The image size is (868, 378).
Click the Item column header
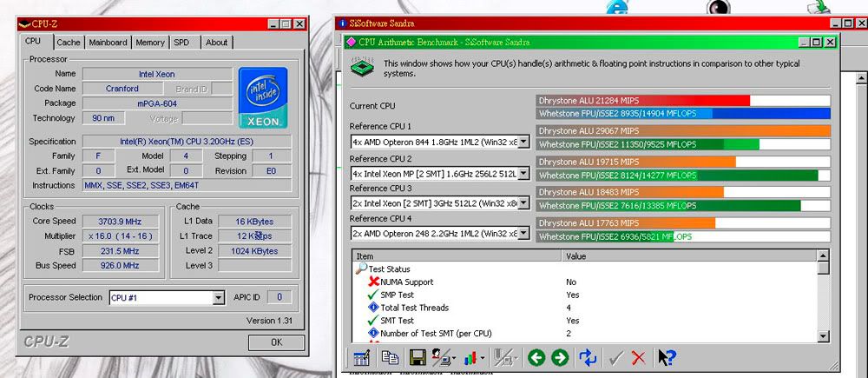(457, 256)
